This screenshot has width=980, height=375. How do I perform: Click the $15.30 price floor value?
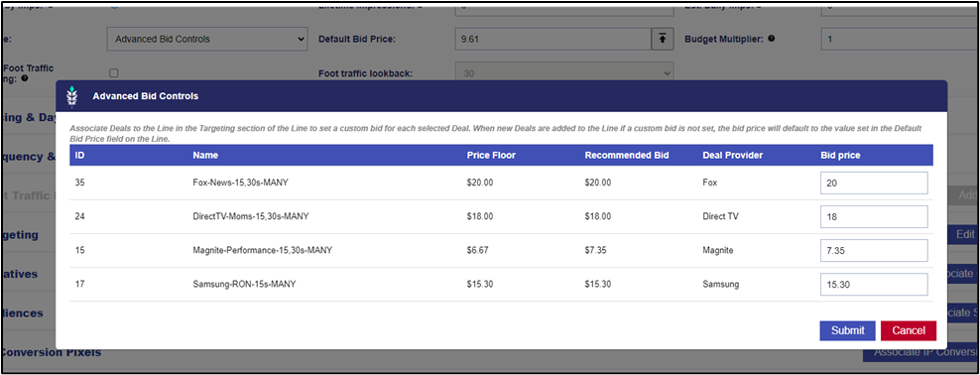click(480, 285)
